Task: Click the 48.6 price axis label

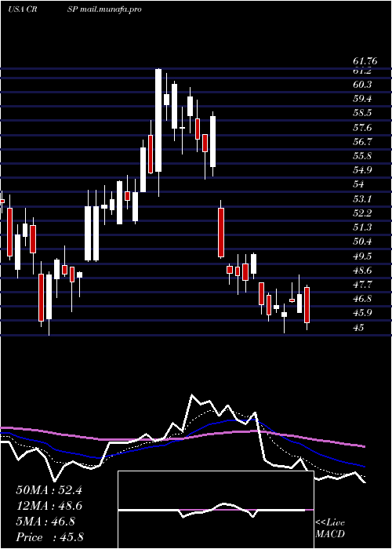Action: [x=362, y=271]
